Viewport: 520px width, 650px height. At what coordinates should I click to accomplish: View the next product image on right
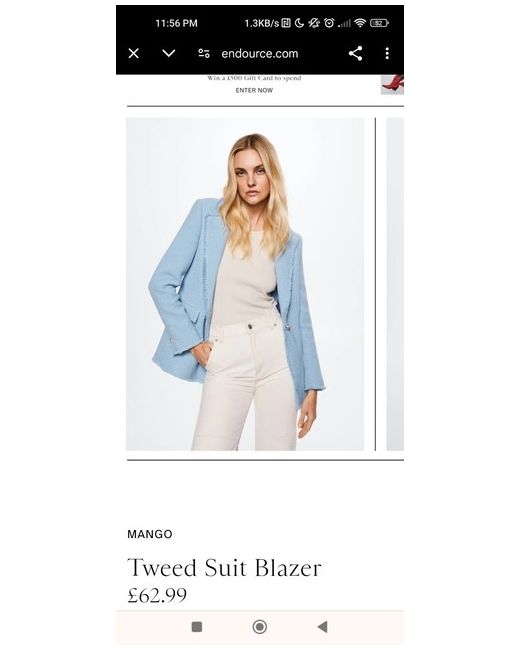coord(395,284)
